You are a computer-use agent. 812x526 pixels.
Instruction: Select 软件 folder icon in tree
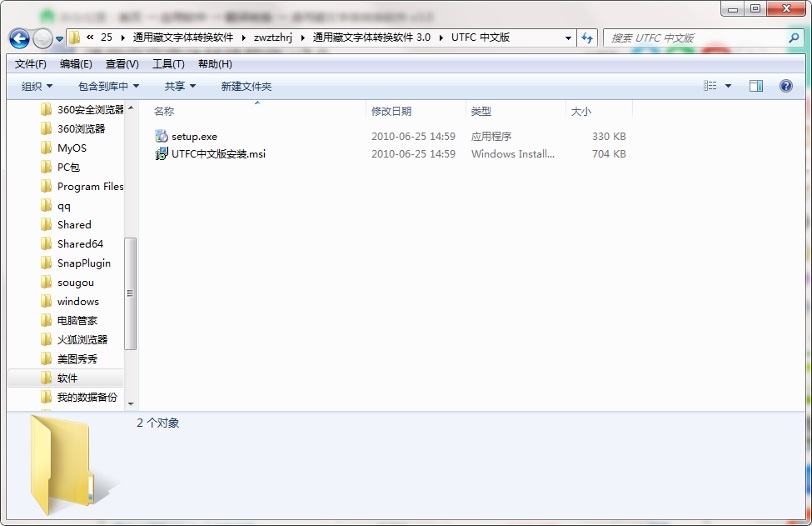[46, 378]
